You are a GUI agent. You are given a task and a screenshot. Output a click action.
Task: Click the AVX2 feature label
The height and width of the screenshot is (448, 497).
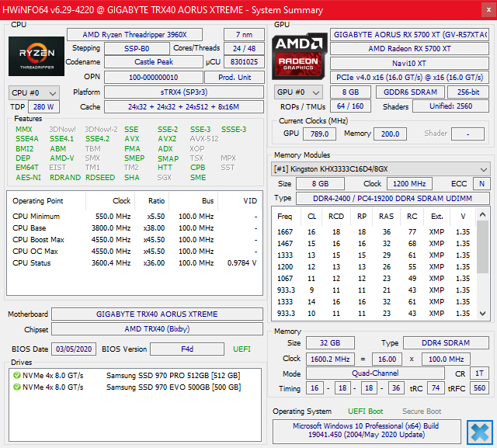pyautogui.click(x=167, y=139)
